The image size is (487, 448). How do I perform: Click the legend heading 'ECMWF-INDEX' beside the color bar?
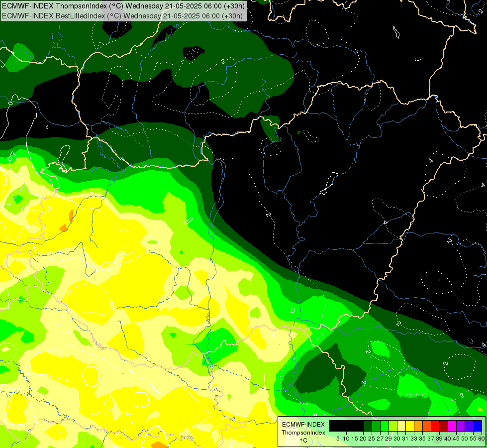coord(303,425)
